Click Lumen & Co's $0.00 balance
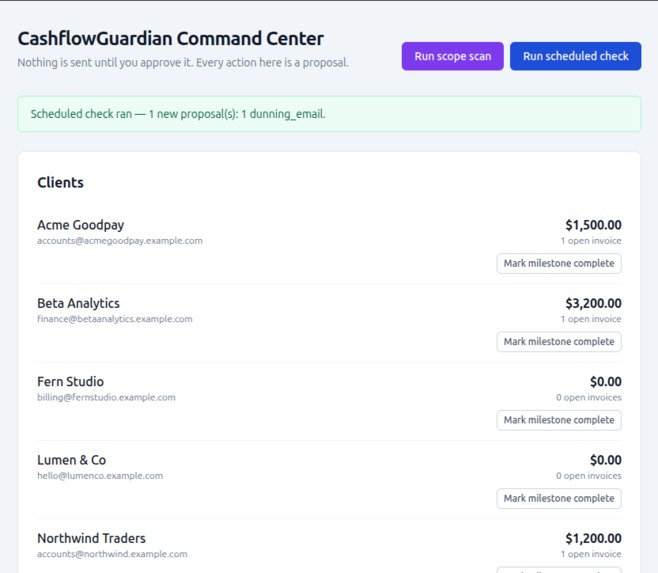Screen dimensions: 658x573 606,460
